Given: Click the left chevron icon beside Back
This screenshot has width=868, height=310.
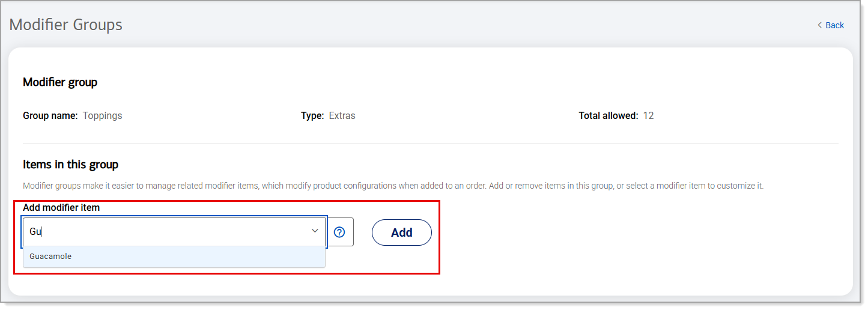Looking at the screenshot, I should (x=819, y=25).
